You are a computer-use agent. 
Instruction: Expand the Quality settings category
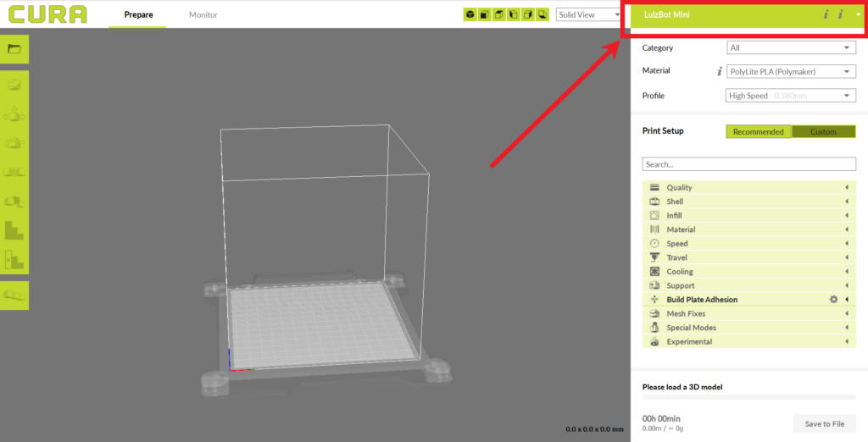(749, 187)
